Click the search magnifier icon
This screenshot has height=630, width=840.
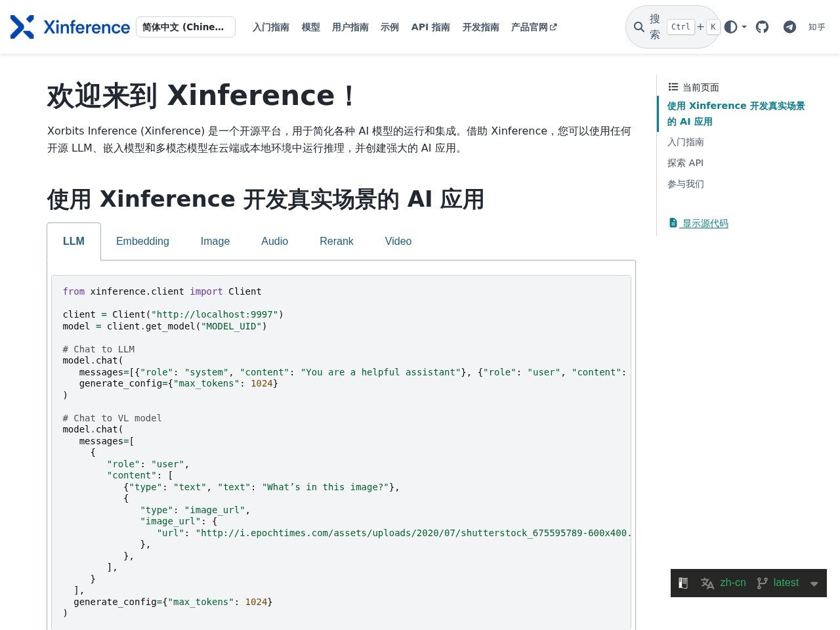[x=639, y=27]
